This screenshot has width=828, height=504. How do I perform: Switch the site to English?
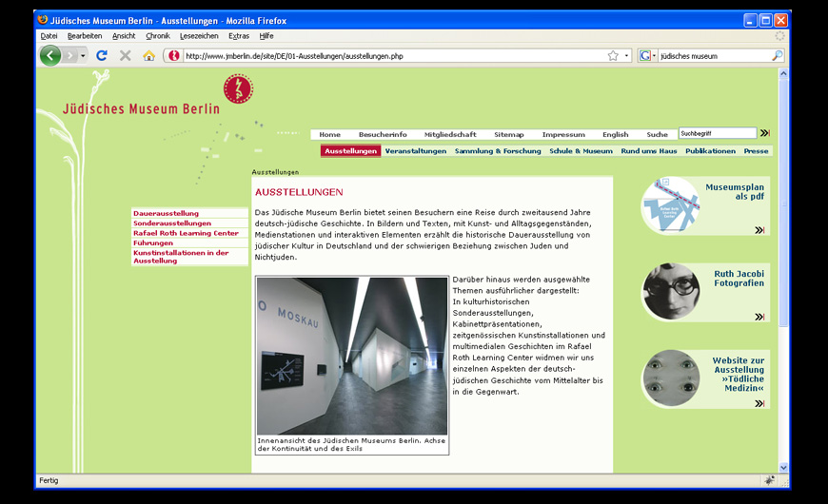[616, 135]
